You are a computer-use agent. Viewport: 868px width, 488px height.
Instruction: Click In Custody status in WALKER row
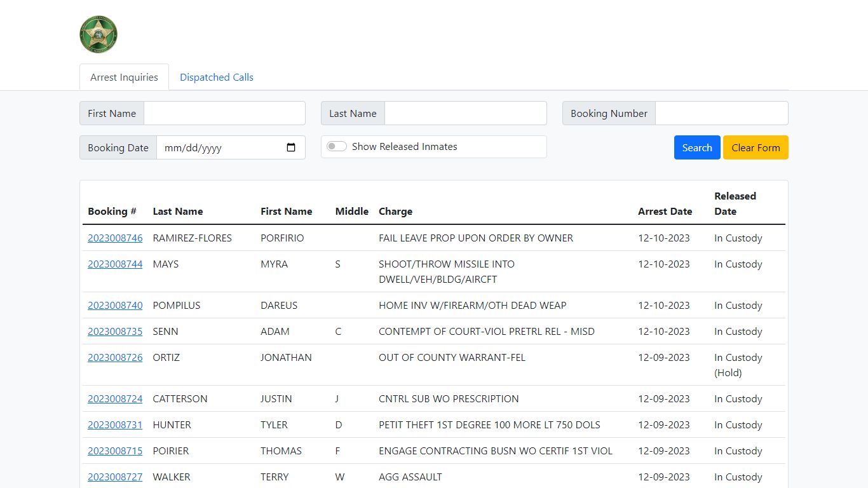tap(738, 477)
